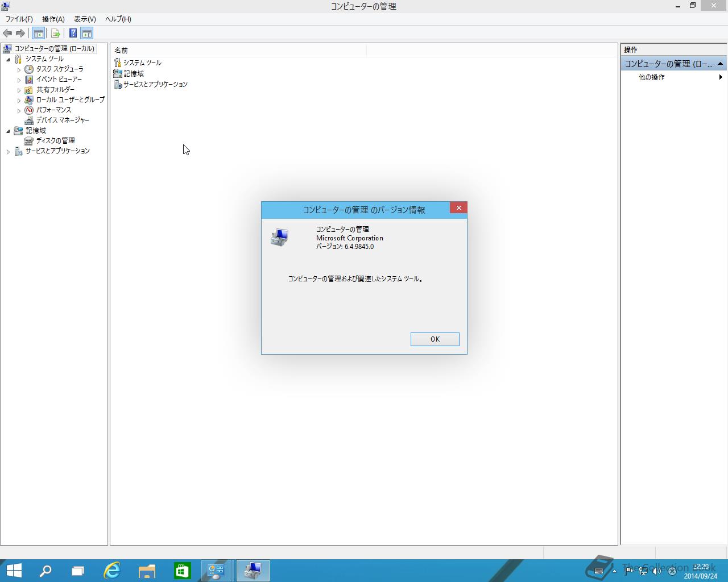The image size is (728, 582).
Task: Expand the 共有フォルダー node
Action: point(19,90)
